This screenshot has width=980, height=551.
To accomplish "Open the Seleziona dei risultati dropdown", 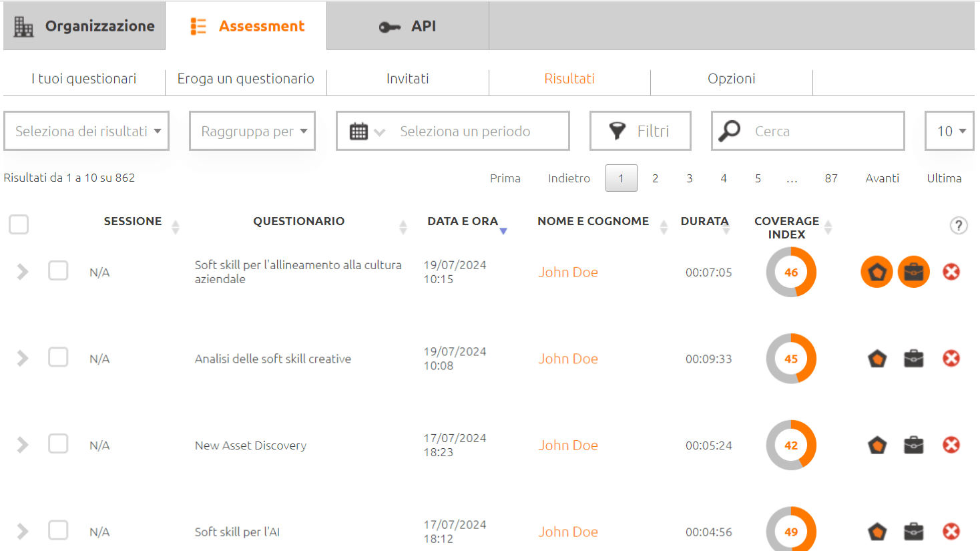I will tap(87, 131).
